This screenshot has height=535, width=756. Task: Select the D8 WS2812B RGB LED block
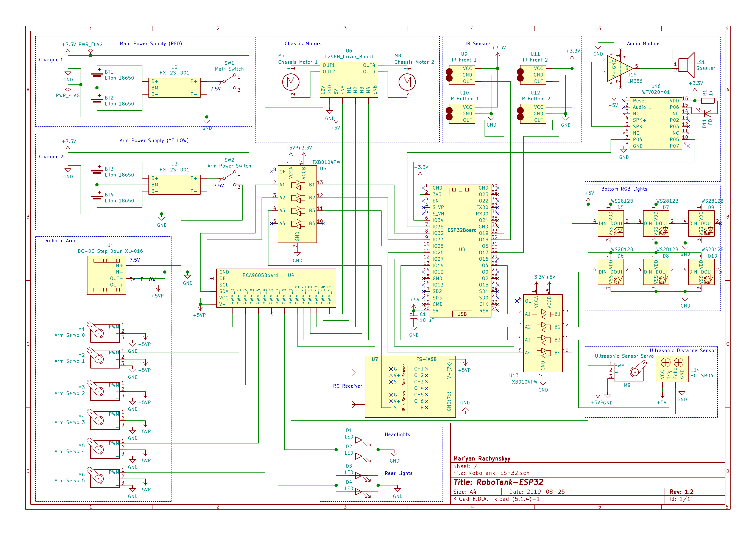point(656,272)
